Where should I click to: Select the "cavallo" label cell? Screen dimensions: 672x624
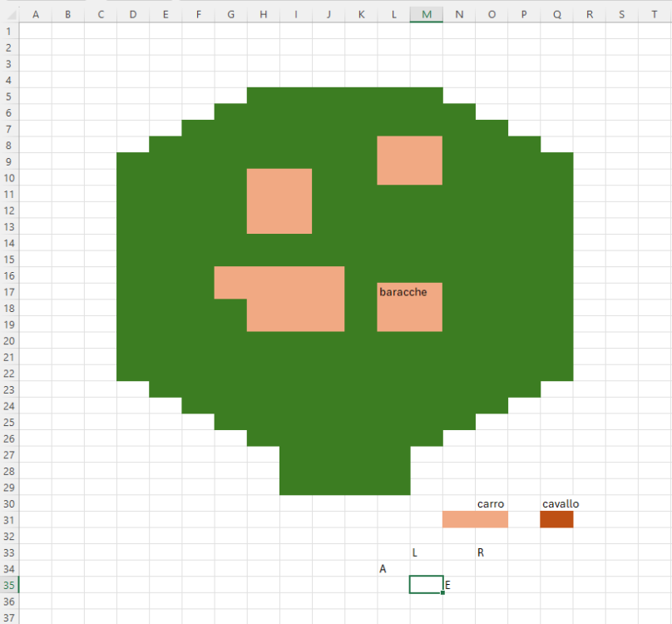click(556, 504)
